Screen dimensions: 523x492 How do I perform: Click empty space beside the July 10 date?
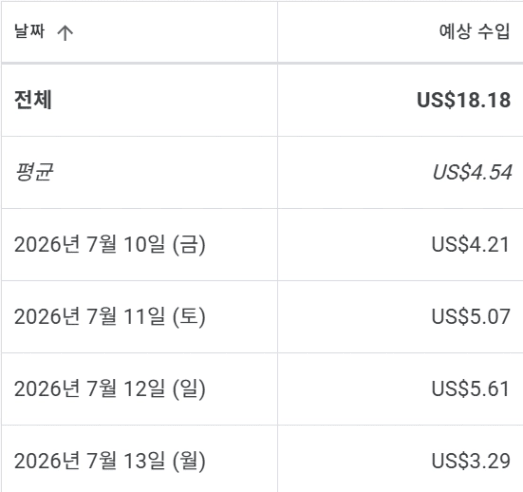(x=242, y=244)
